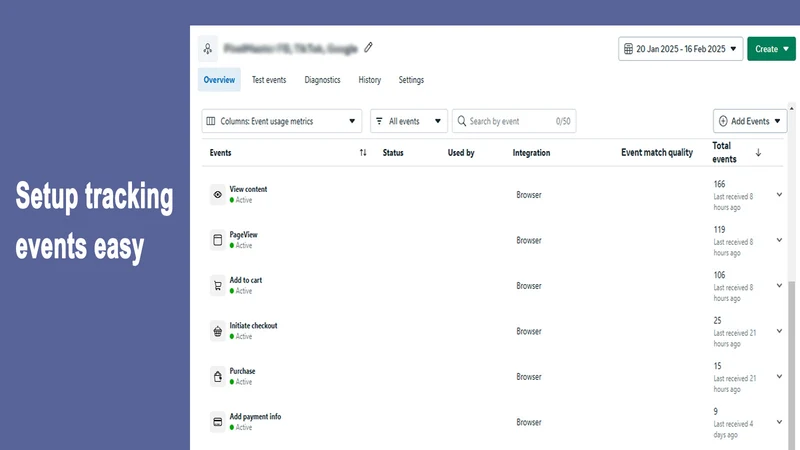
Task: Click the Total events column header
Action: pos(724,152)
